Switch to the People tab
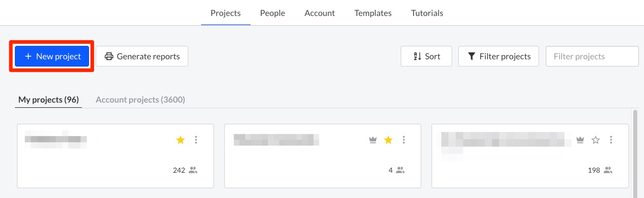 tap(273, 13)
